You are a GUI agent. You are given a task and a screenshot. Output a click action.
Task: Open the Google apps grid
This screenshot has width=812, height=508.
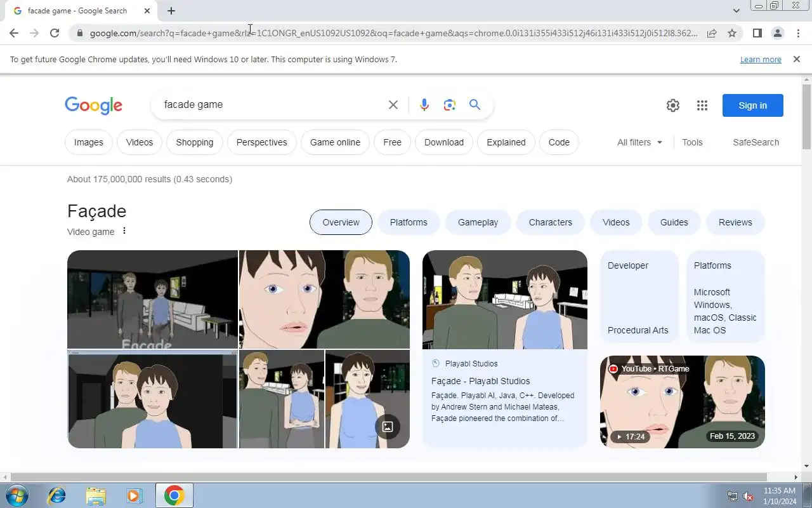pyautogui.click(x=702, y=105)
